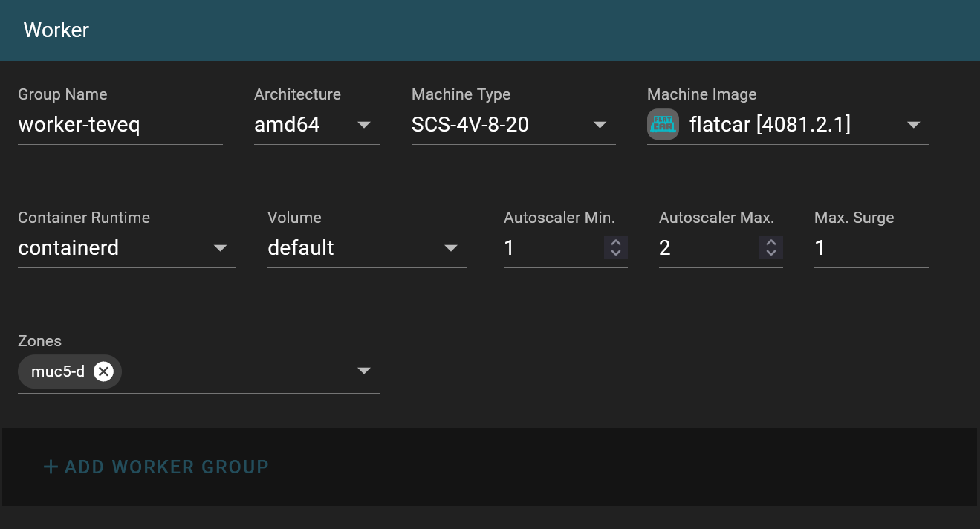Expand the Zones dropdown arrow
The width and height of the screenshot is (980, 529).
(x=364, y=371)
